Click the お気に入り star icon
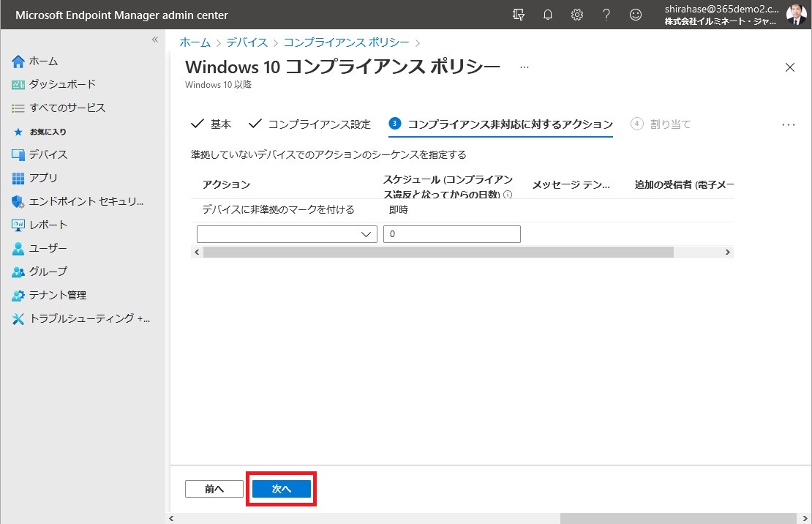The width and height of the screenshot is (812, 524). click(x=18, y=132)
